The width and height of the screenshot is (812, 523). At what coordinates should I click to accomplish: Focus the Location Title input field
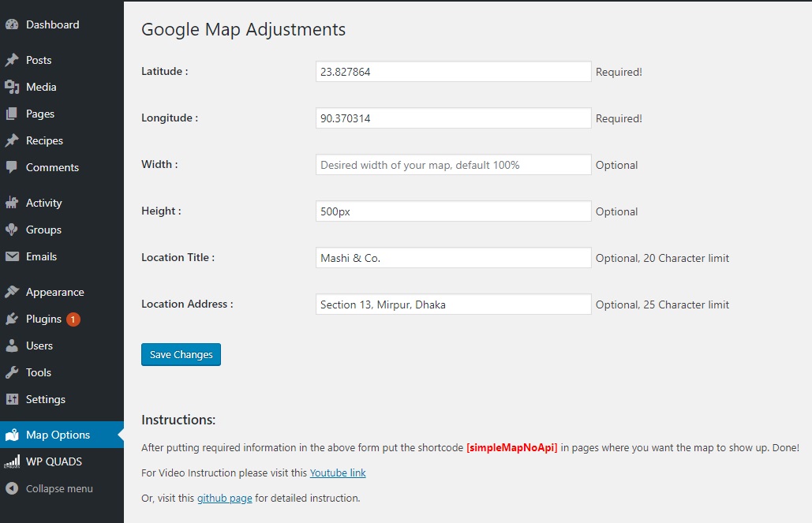click(x=453, y=258)
